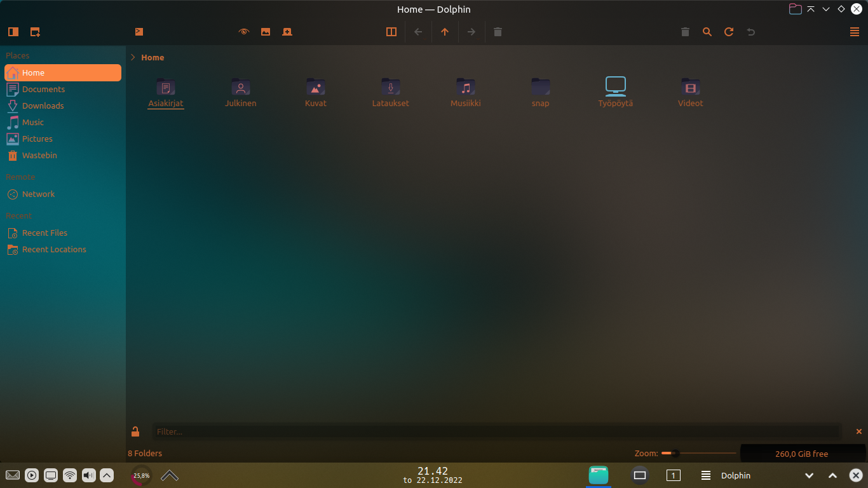This screenshot has width=868, height=488.
Task: Select Recent Files in the sidebar
Action: click(x=45, y=233)
